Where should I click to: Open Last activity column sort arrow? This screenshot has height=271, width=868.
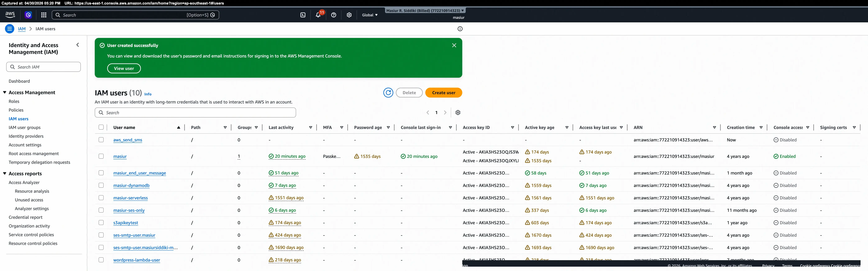[x=311, y=127]
